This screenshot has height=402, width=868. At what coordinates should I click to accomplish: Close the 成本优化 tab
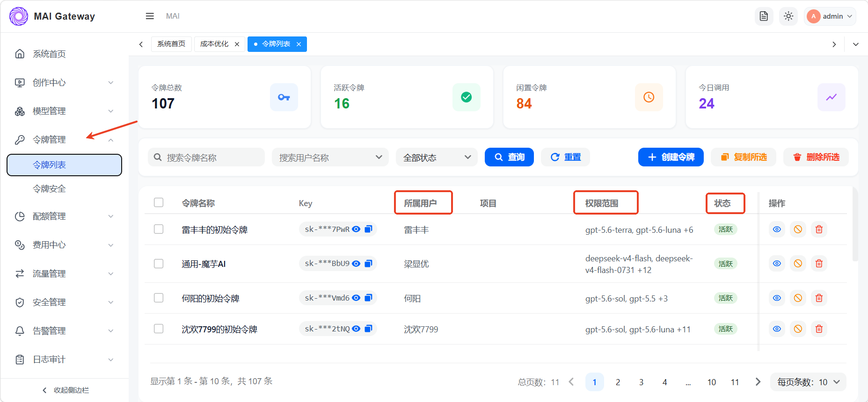(237, 44)
